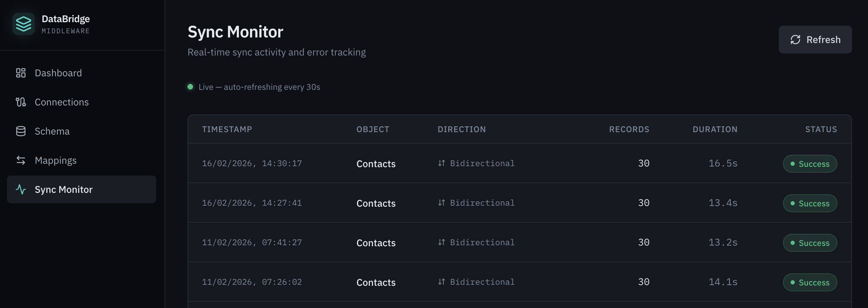Click the DataBridge logo icon
Screen dimensions: 868x308
pyautogui.click(x=24, y=24)
